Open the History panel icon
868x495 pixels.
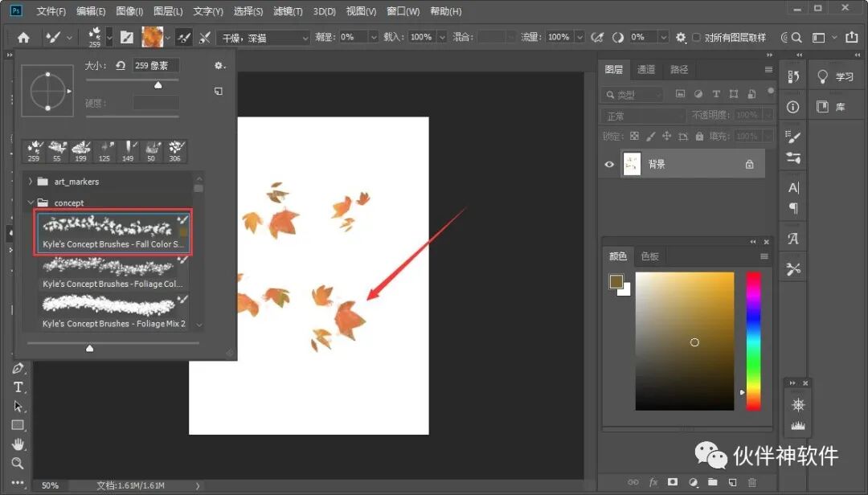[x=792, y=76]
